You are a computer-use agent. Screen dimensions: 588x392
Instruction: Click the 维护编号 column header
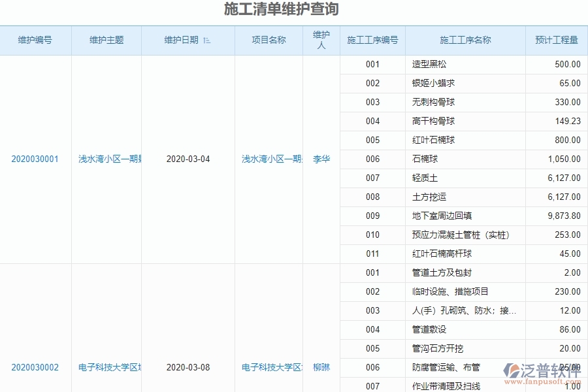(x=35, y=40)
